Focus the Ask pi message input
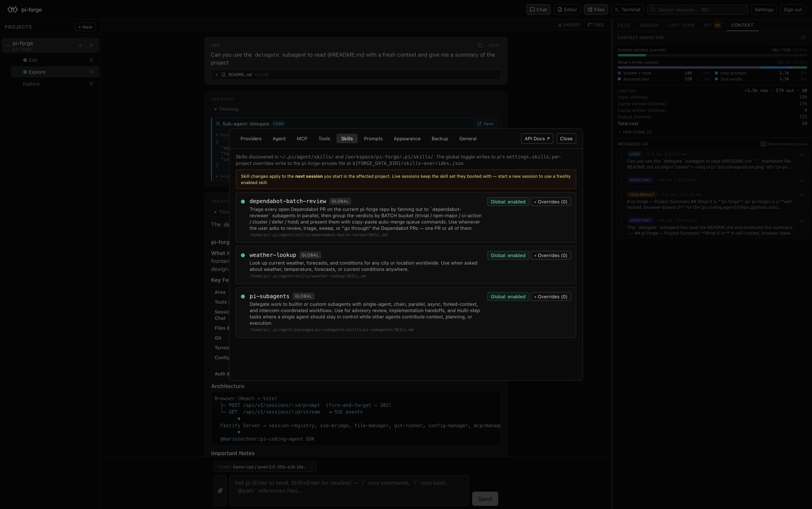The width and height of the screenshot is (812, 509). (349, 490)
